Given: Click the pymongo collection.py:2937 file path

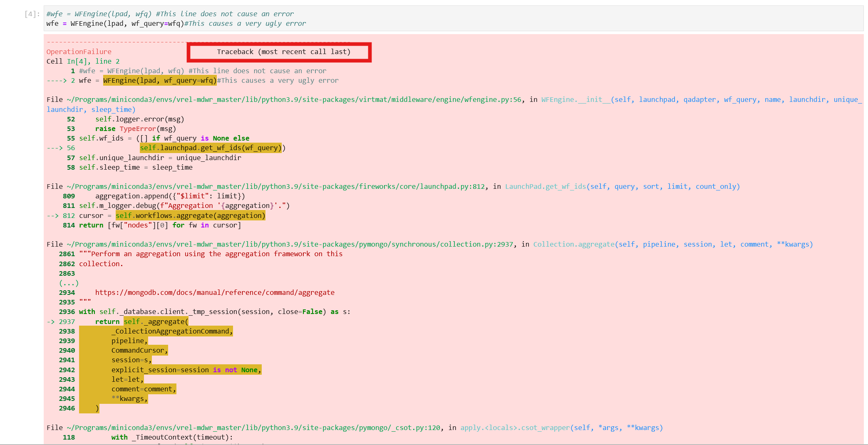Looking at the screenshot, I should pos(290,244).
